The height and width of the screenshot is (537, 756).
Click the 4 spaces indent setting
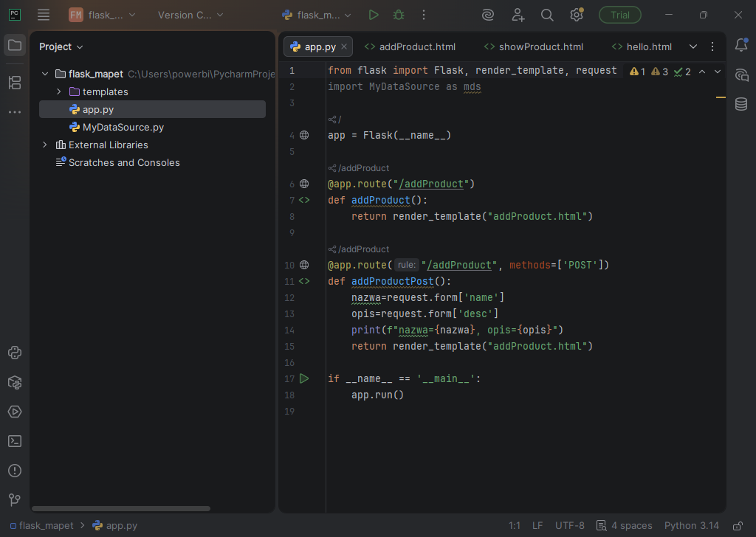(625, 525)
